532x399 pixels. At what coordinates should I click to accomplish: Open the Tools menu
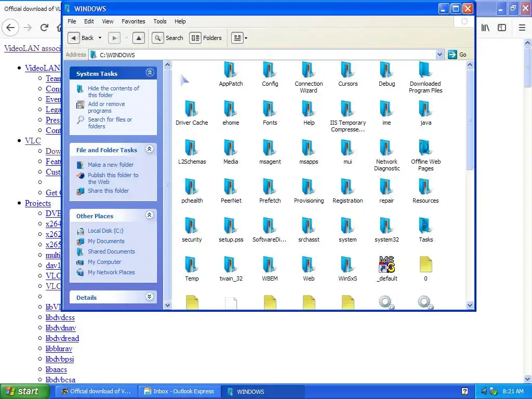tap(160, 21)
